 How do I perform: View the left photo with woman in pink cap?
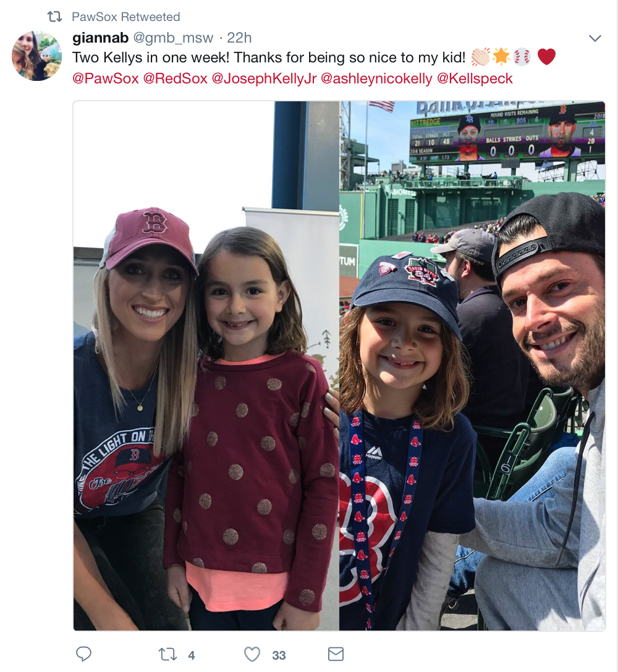pos(206,366)
